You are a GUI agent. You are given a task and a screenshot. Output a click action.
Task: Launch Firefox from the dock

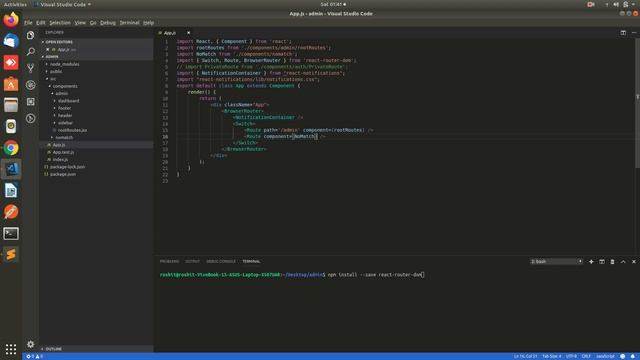(x=11, y=20)
